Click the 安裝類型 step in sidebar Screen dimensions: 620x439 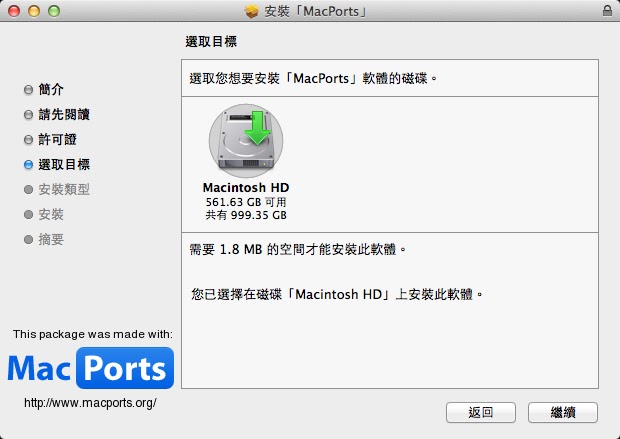point(64,189)
